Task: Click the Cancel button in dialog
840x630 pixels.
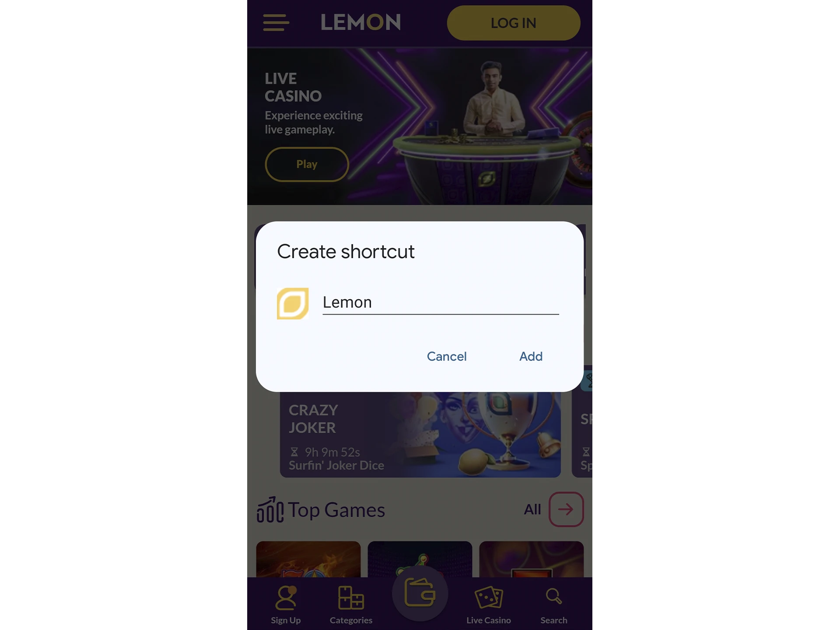Action: (446, 356)
